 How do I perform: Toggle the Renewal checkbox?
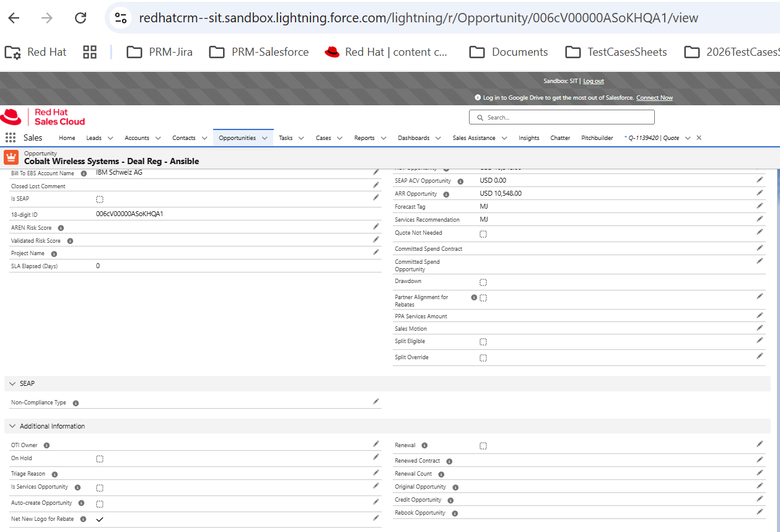[483, 446]
